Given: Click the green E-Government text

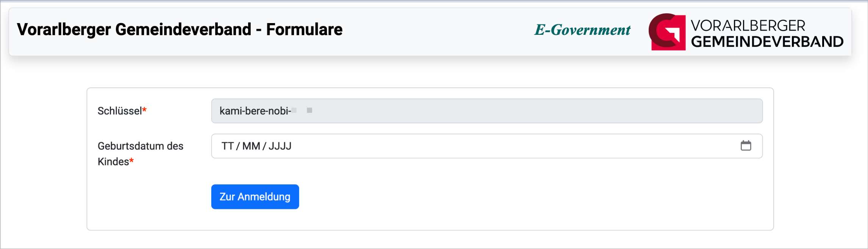Looking at the screenshot, I should [582, 30].
